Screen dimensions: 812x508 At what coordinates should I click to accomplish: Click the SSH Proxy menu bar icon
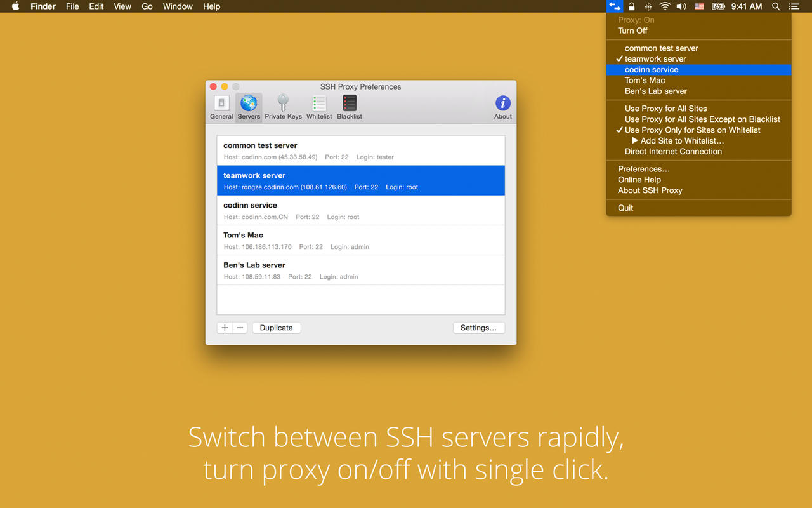pos(615,6)
